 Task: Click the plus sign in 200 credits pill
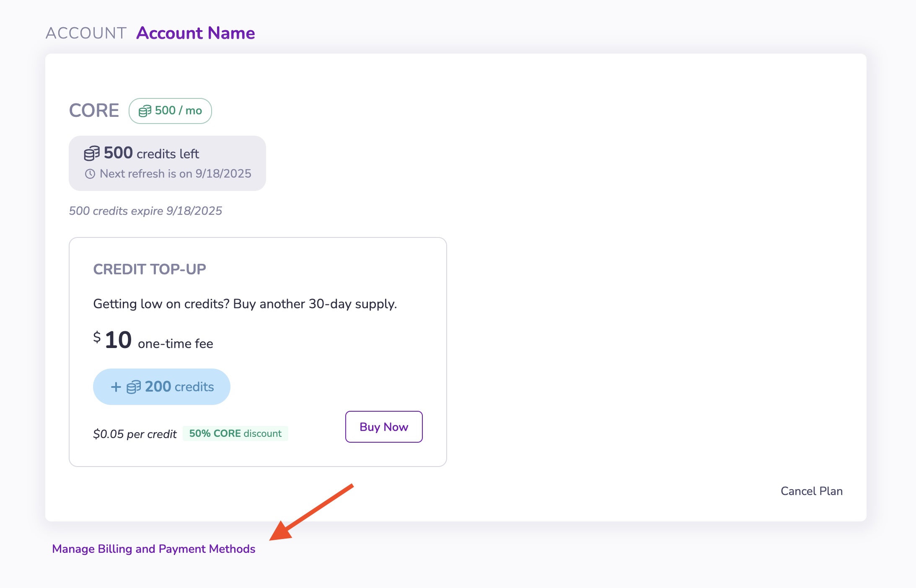(116, 387)
